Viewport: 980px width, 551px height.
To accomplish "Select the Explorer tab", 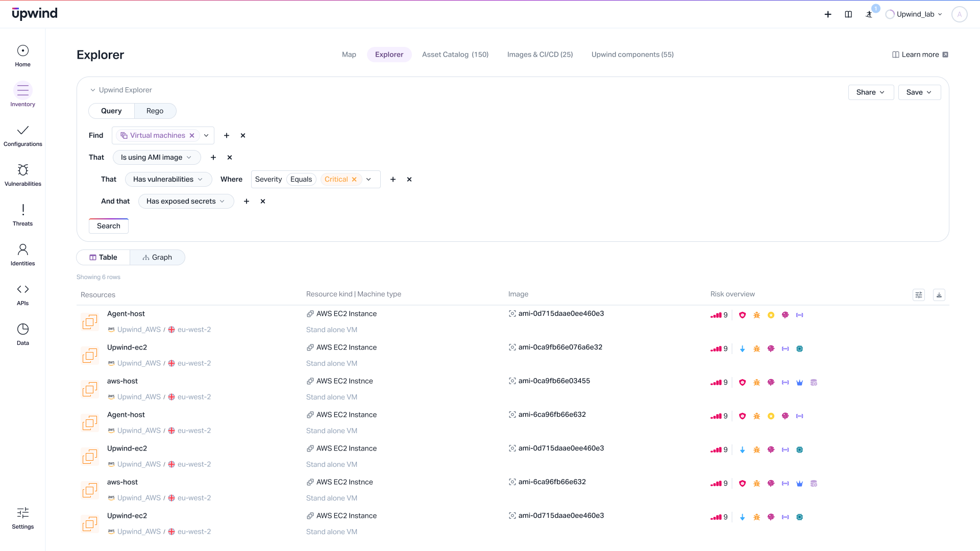I will click(x=389, y=55).
